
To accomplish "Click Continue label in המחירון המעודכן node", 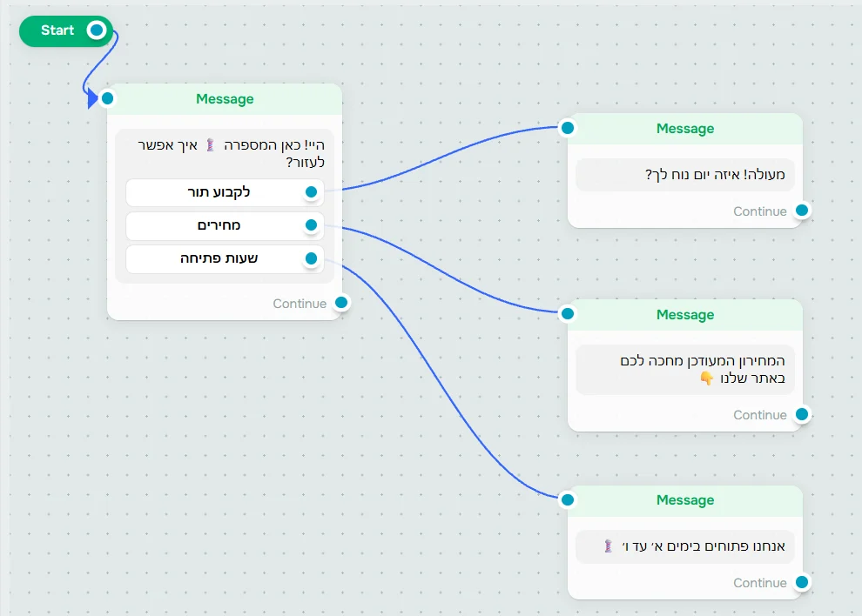I will (x=760, y=415).
